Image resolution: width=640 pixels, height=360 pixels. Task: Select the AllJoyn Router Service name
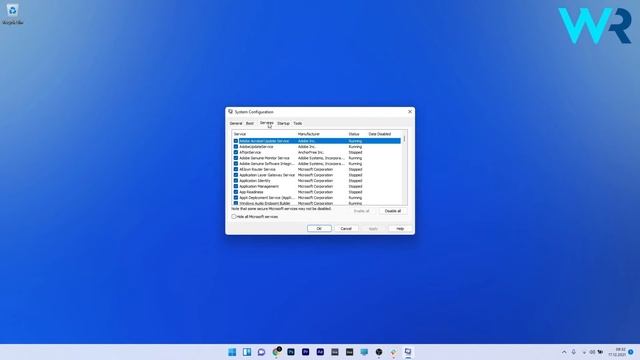pos(258,169)
